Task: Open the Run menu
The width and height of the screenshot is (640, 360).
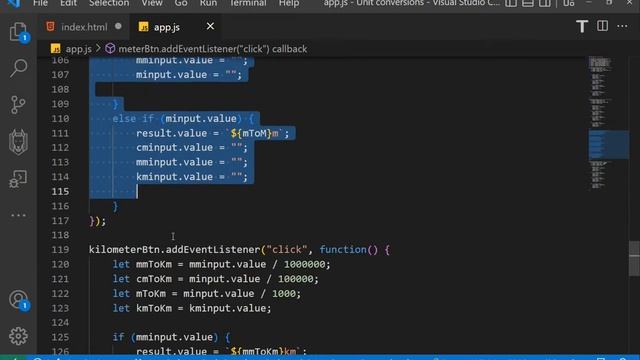Action: coord(208,3)
